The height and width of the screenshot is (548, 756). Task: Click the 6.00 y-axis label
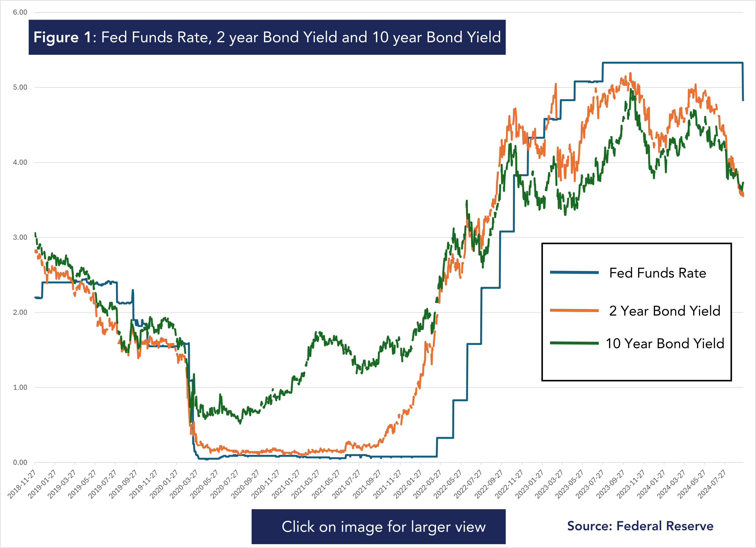coord(20,12)
